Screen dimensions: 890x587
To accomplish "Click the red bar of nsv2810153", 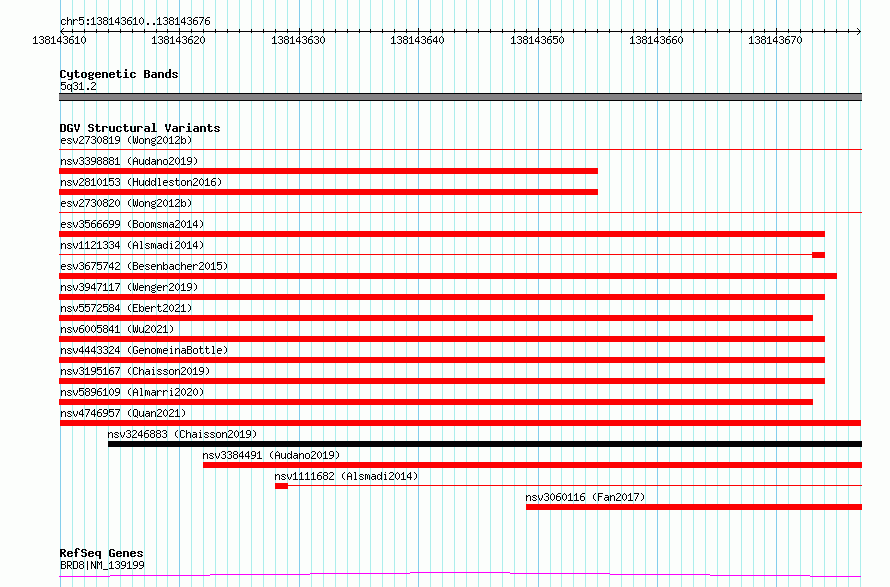I will (328, 192).
